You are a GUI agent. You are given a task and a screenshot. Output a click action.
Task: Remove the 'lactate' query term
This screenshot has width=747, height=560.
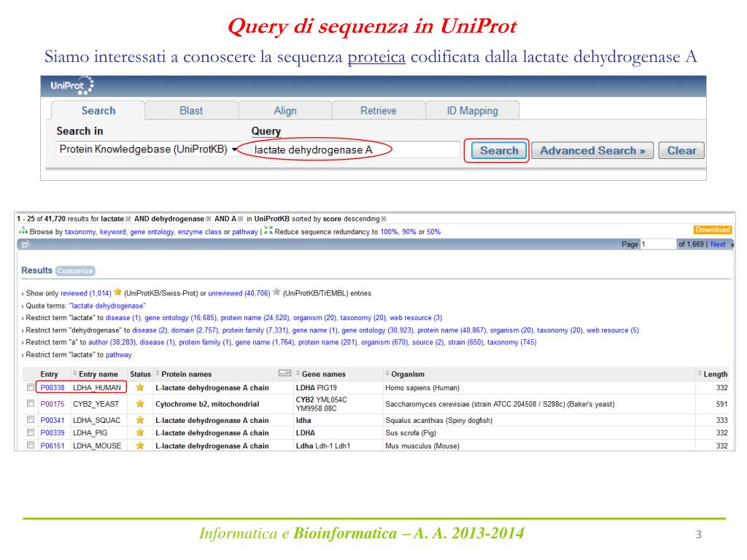point(128,219)
